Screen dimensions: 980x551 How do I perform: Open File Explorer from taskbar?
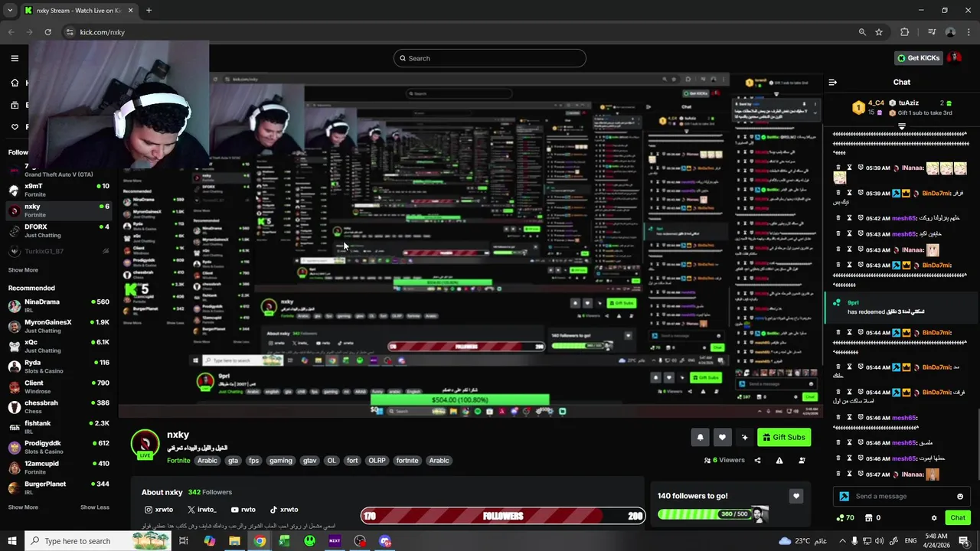(x=234, y=541)
